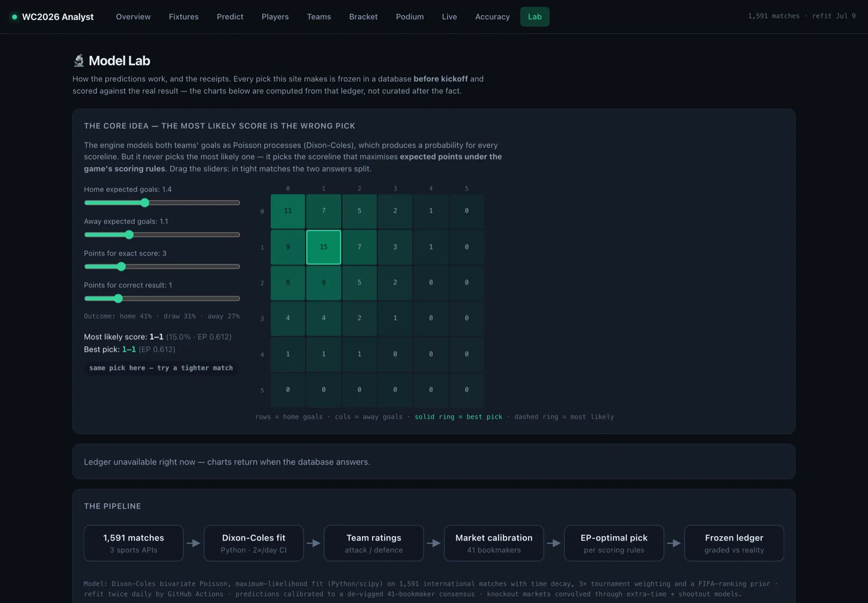The height and width of the screenshot is (603, 868).
Task: Click the 'Dixon-Coles fit' pipeline box
Action: [x=254, y=543]
